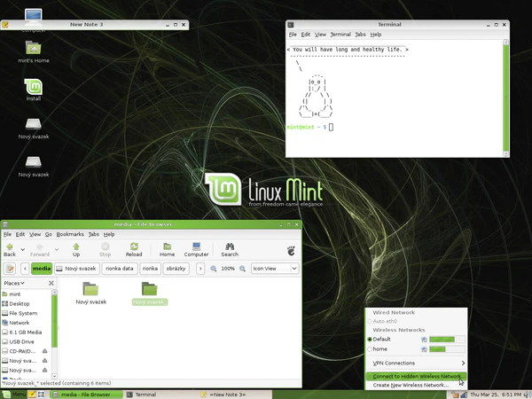Click the Menu button on the panel
This screenshot has width=532, height=399.
[12, 394]
